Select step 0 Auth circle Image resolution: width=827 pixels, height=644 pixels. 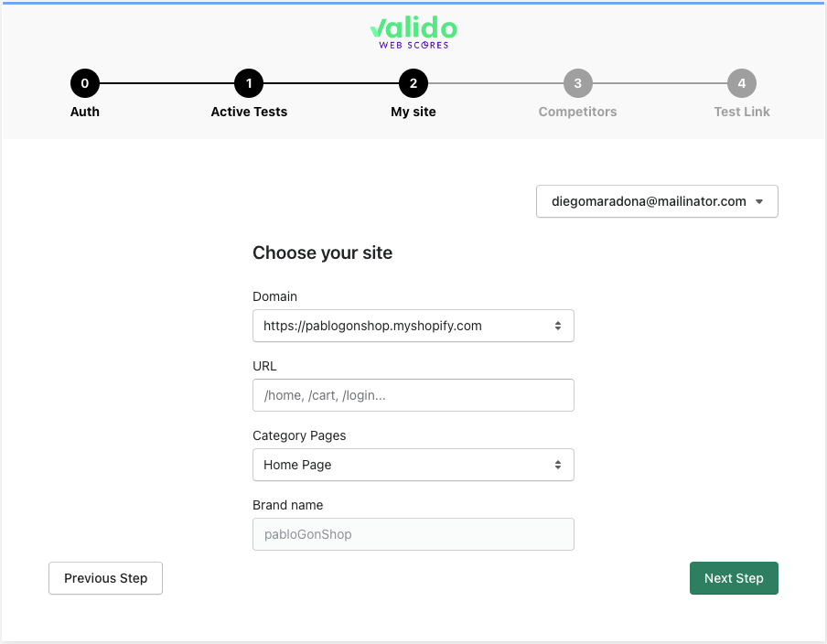click(85, 84)
